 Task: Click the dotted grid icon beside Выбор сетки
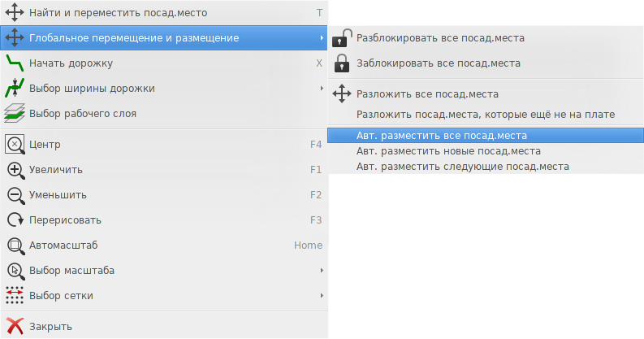(15, 295)
